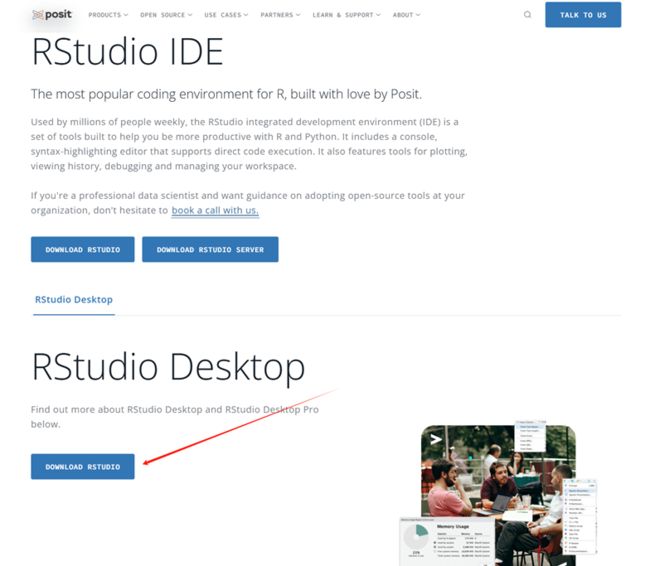Select the RStudio Desktop tab
This screenshot has width=650, height=566.
(x=74, y=299)
